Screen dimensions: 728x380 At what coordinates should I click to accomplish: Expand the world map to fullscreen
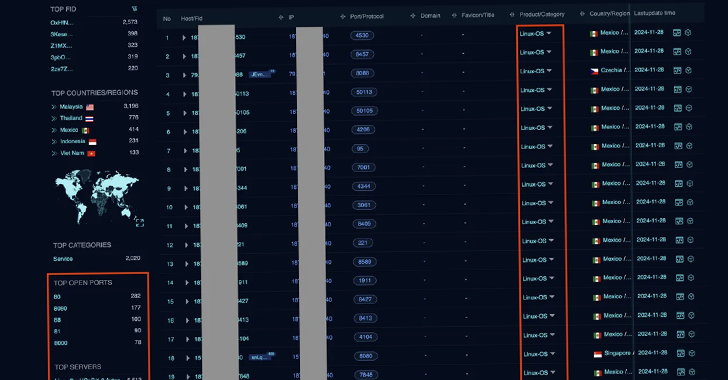[x=140, y=223]
